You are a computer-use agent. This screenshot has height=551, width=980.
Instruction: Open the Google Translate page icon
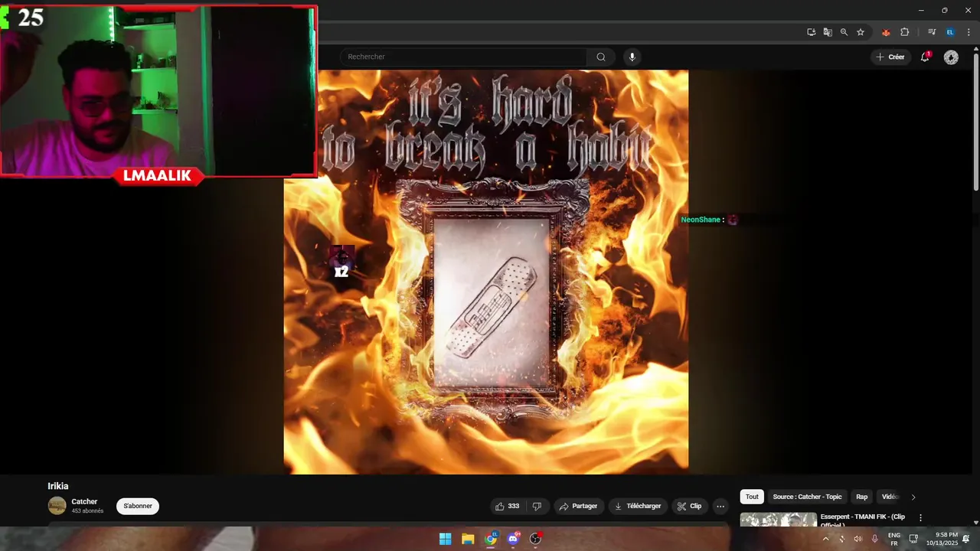(828, 32)
